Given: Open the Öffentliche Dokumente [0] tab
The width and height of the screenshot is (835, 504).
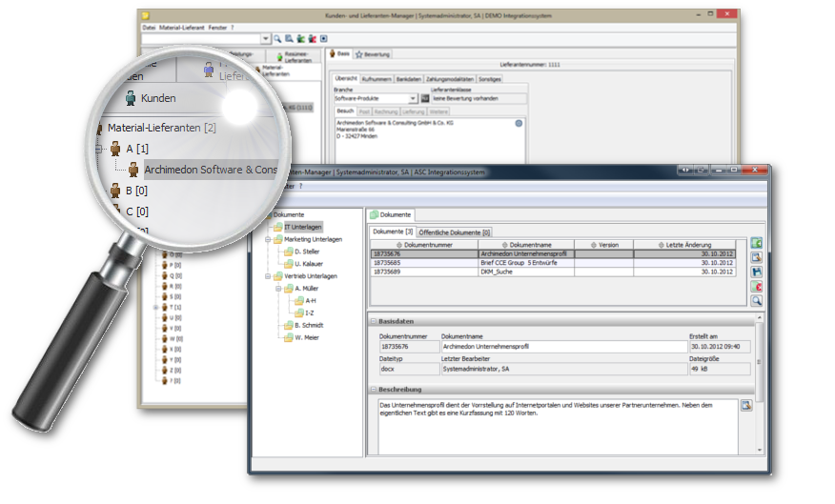Looking at the screenshot, I should tap(454, 232).
